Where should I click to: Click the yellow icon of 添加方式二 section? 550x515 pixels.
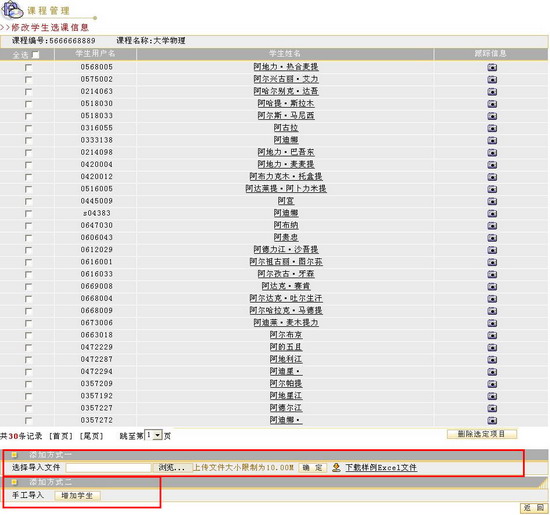14,482
